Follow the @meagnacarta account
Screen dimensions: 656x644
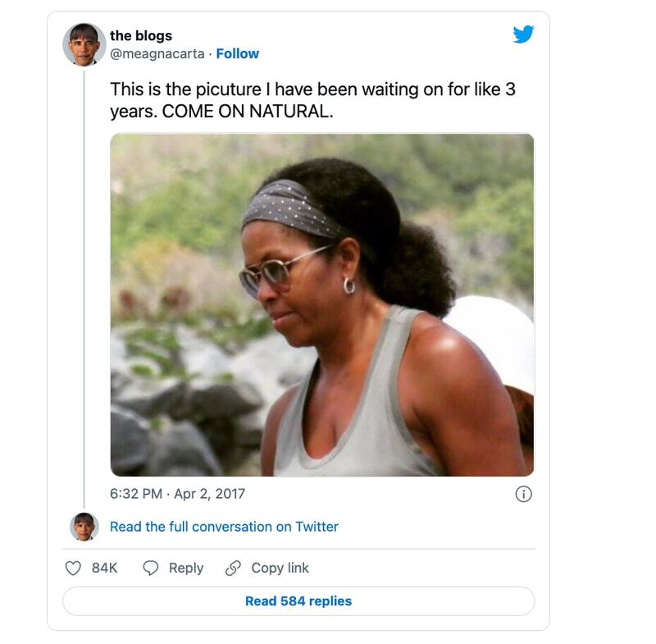click(x=238, y=53)
